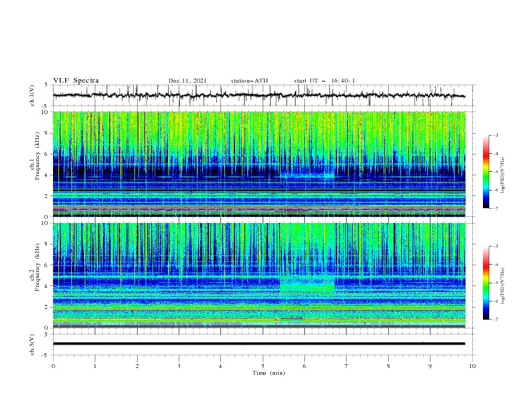Viewport: 532px width, 411px height.
Task: Click ch.2 colorbar tick value '-7'
Action: 495,319
